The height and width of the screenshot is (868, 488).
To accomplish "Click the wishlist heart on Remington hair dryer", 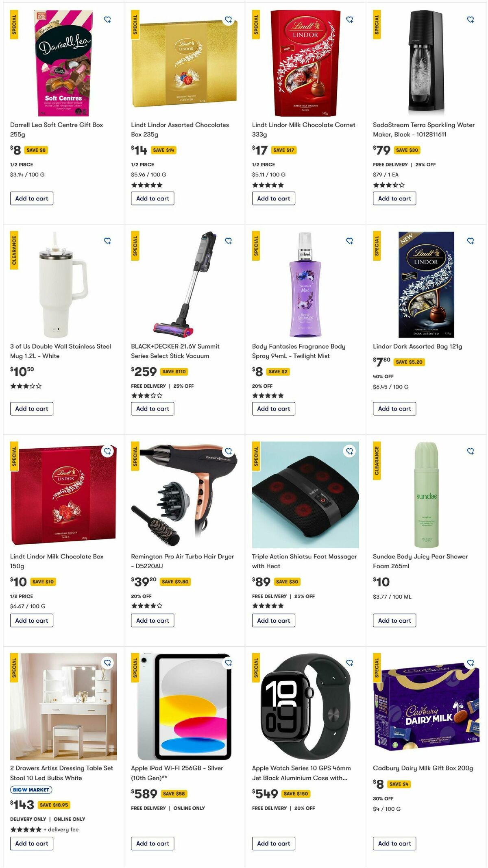I will (x=229, y=451).
